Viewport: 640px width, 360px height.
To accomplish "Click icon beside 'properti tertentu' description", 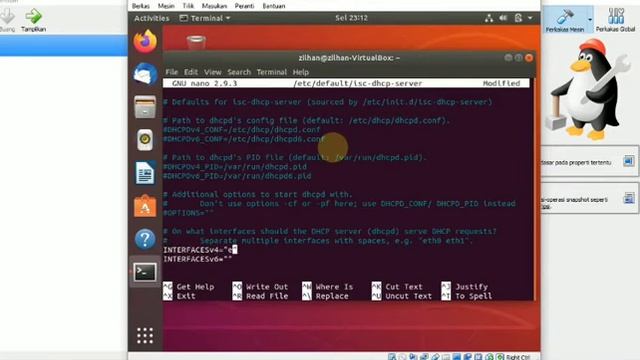I will click(x=629, y=161).
